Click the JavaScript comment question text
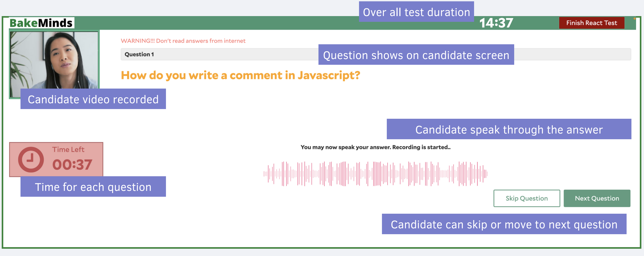 tap(240, 75)
